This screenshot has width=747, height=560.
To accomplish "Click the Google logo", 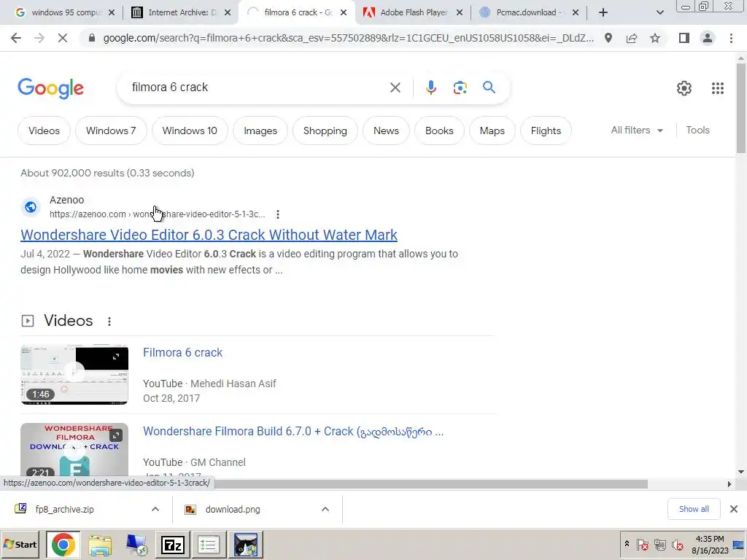I will (x=50, y=88).
